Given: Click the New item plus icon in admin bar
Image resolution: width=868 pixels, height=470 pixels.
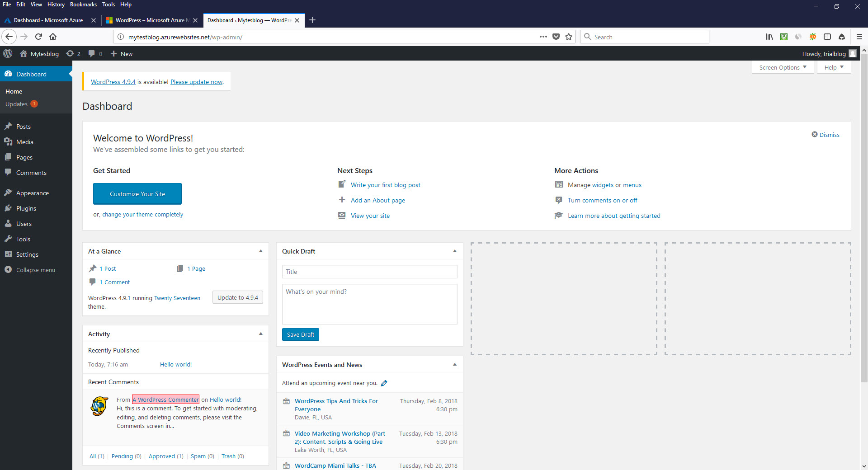Looking at the screenshot, I should [114, 53].
